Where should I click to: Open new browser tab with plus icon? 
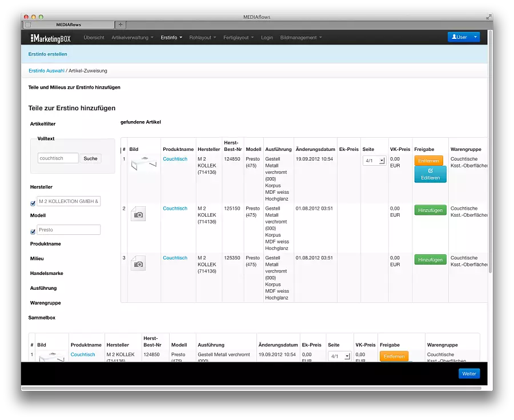pyautogui.click(x=121, y=25)
